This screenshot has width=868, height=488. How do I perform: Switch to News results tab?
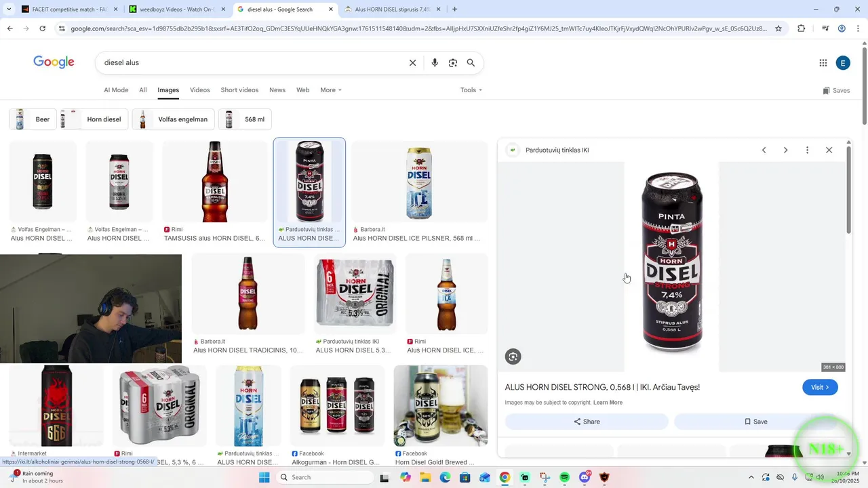pos(277,90)
